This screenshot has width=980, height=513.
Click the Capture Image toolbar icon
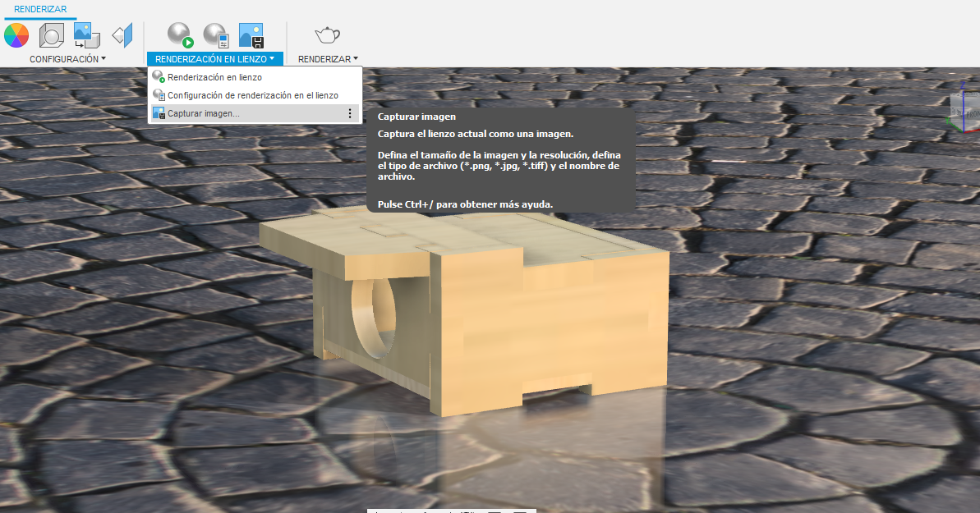[x=251, y=35]
